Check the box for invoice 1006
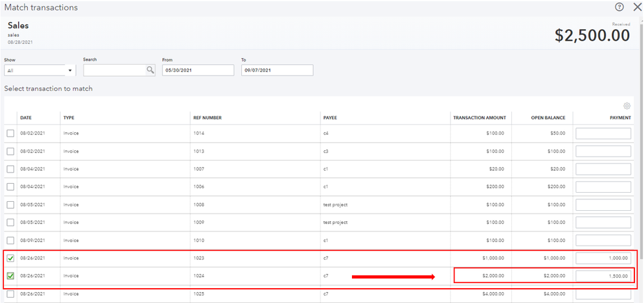The width and height of the screenshot is (644, 303). (11, 187)
